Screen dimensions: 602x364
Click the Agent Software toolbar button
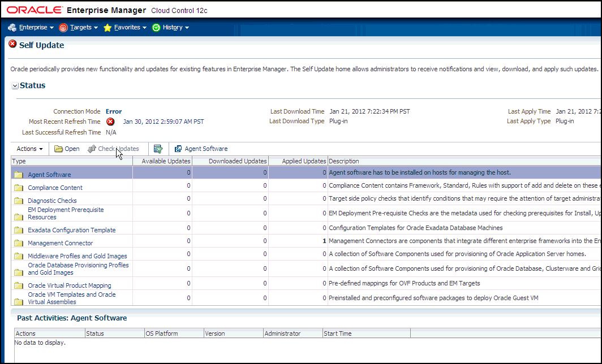(x=201, y=149)
